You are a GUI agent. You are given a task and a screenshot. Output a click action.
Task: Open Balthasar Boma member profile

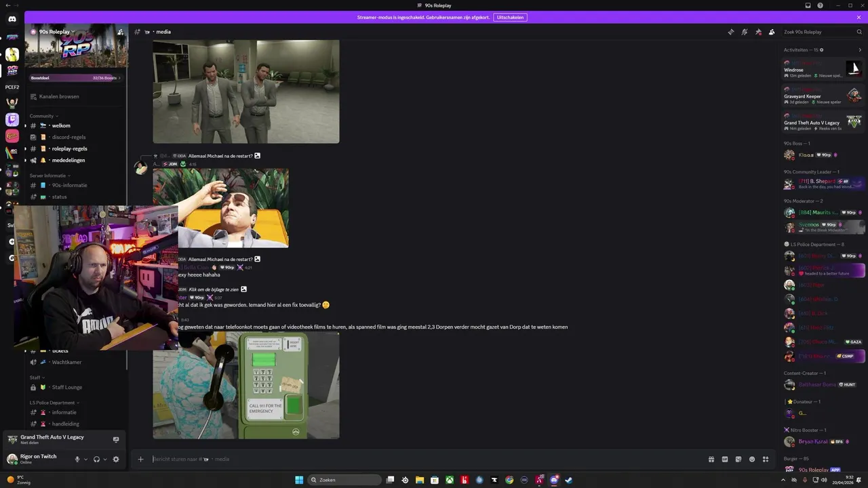[x=823, y=384]
